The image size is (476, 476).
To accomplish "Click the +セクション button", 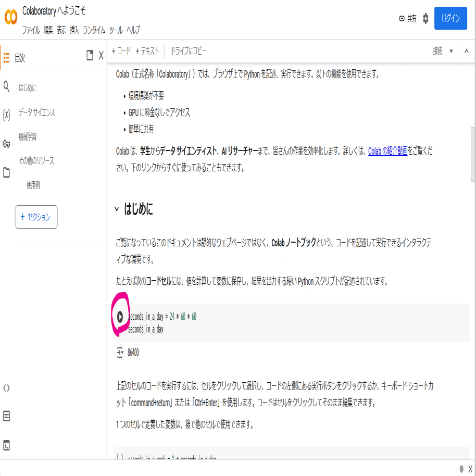I will 36,217.
